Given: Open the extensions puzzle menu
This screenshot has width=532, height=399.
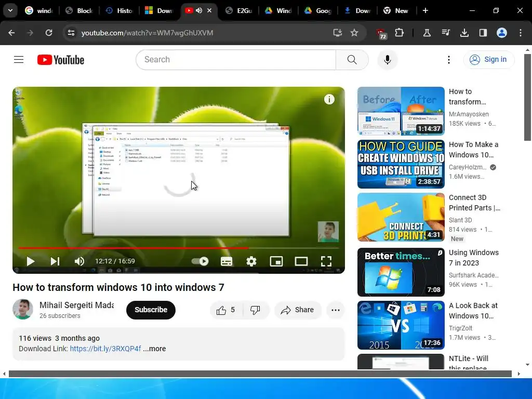Looking at the screenshot, I should (400, 33).
